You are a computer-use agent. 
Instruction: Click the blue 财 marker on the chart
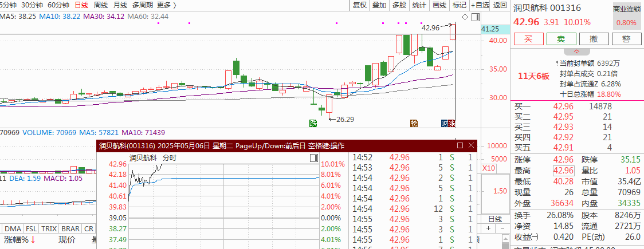coord(444,123)
